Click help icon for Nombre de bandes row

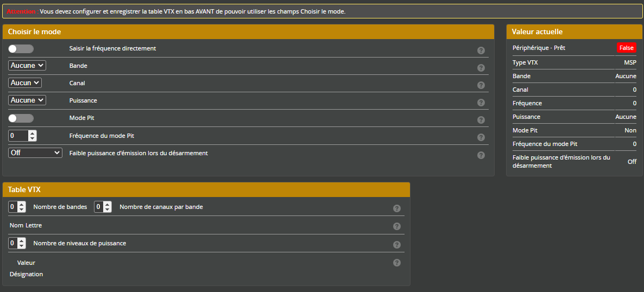pos(396,208)
